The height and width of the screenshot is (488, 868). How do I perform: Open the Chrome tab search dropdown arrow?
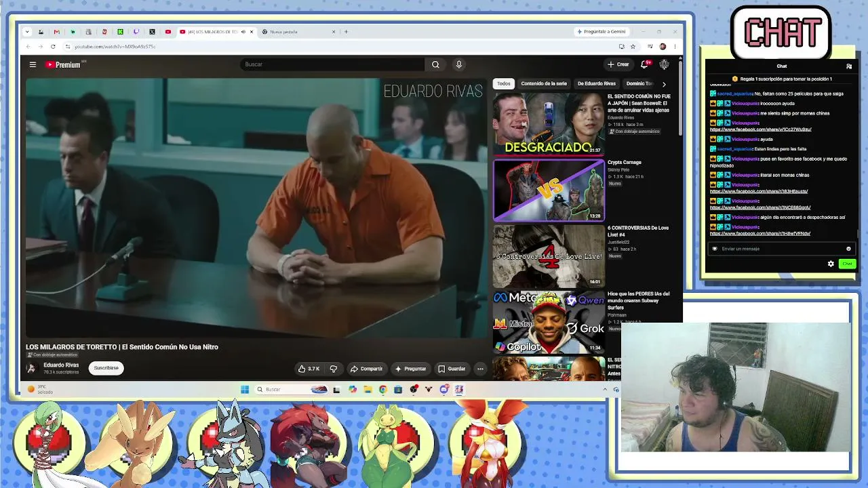click(27, 32)
